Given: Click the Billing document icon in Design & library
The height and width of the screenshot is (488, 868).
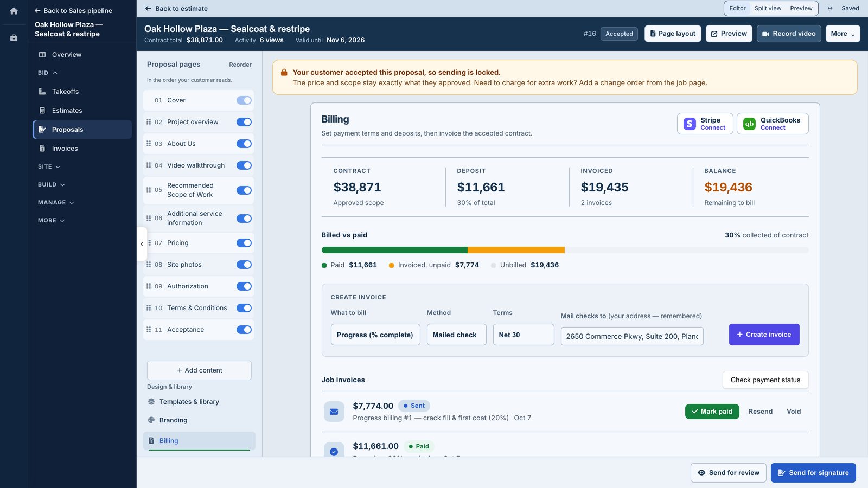Looking at the screenshot, I should [x=151, y=441].
